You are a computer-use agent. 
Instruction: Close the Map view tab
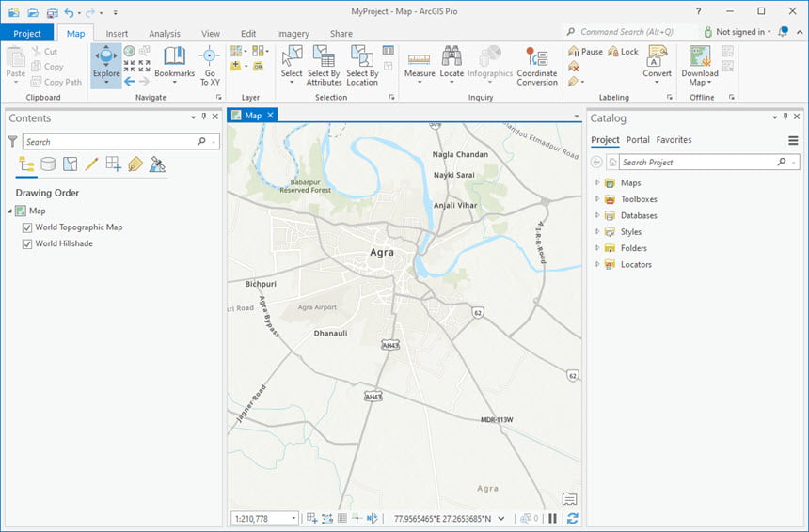coord(270,115)
